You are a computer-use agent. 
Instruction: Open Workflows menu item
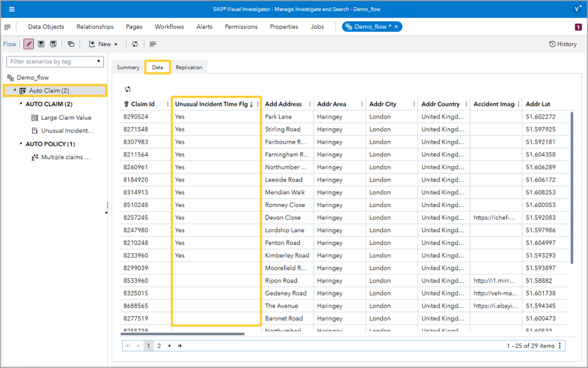[x=169, y=27]
